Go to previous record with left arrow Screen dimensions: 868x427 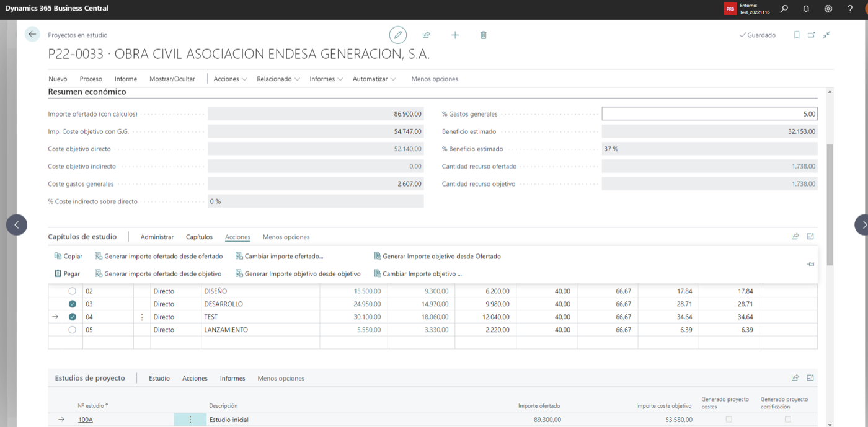coord(17,224)
